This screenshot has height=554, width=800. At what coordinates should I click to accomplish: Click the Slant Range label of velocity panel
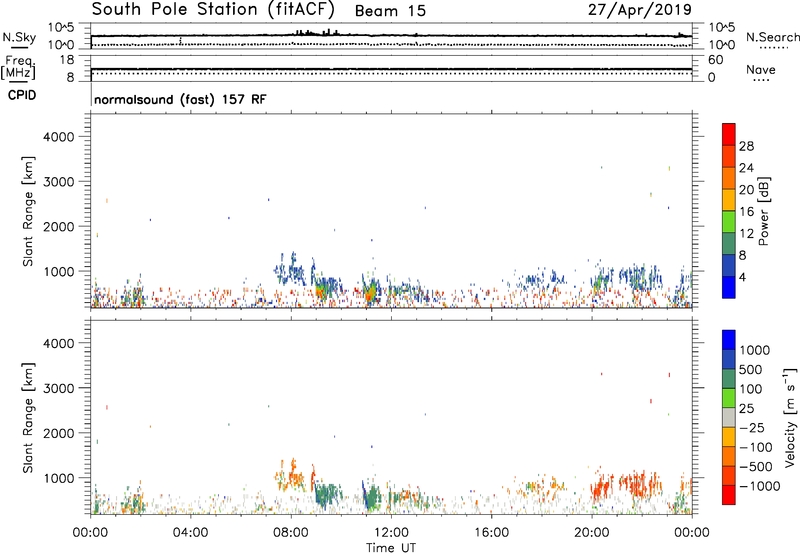click(x=28, y=418)
